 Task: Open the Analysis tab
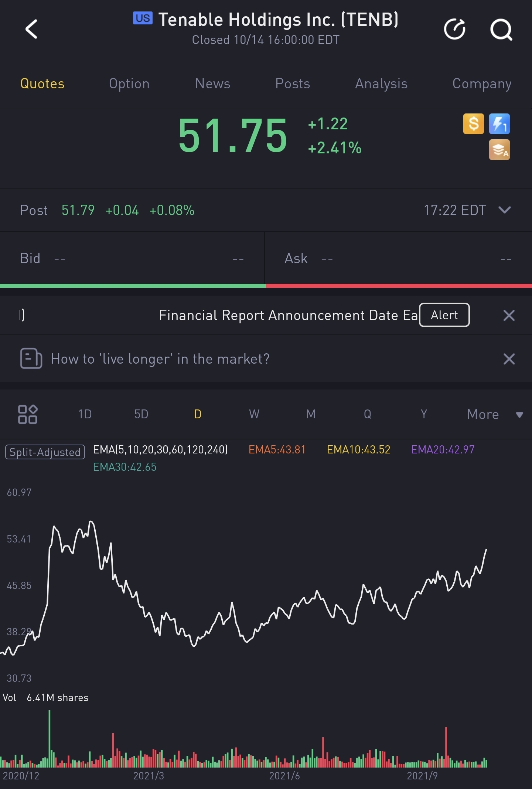381,84
